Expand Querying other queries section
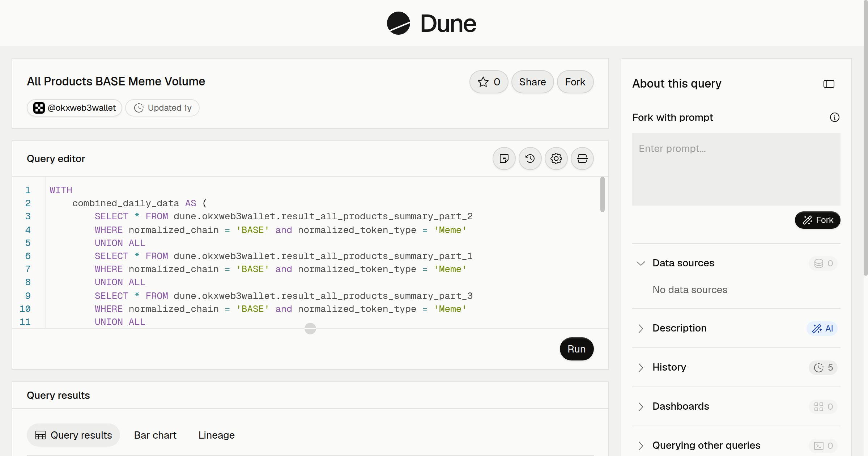Image resolution: width=868 pixels, height=456 pixels. pos(641,446)
